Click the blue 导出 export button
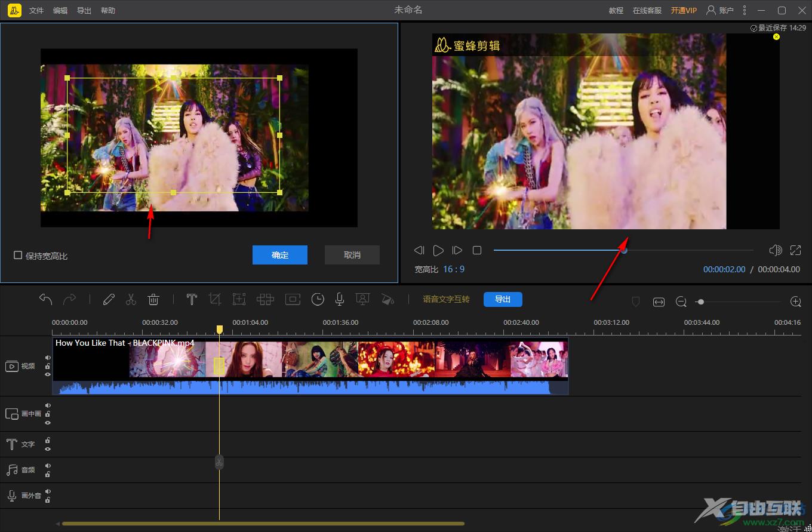 [x=503, y=299]
